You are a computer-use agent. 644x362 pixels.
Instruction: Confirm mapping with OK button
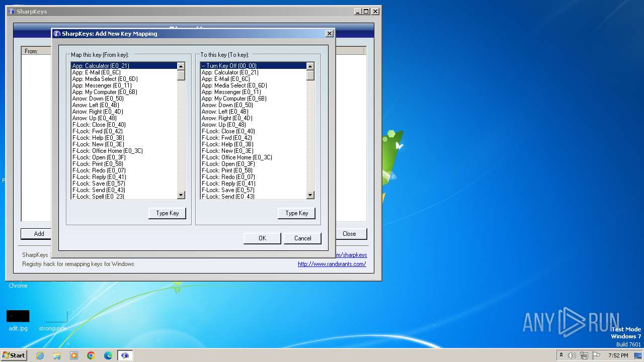pos(262,238)
